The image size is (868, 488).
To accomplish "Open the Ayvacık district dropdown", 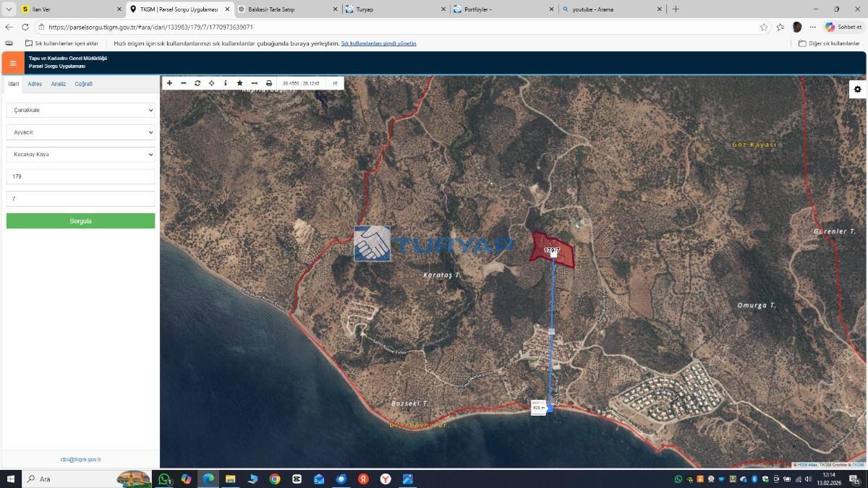I will coord(81,132).
